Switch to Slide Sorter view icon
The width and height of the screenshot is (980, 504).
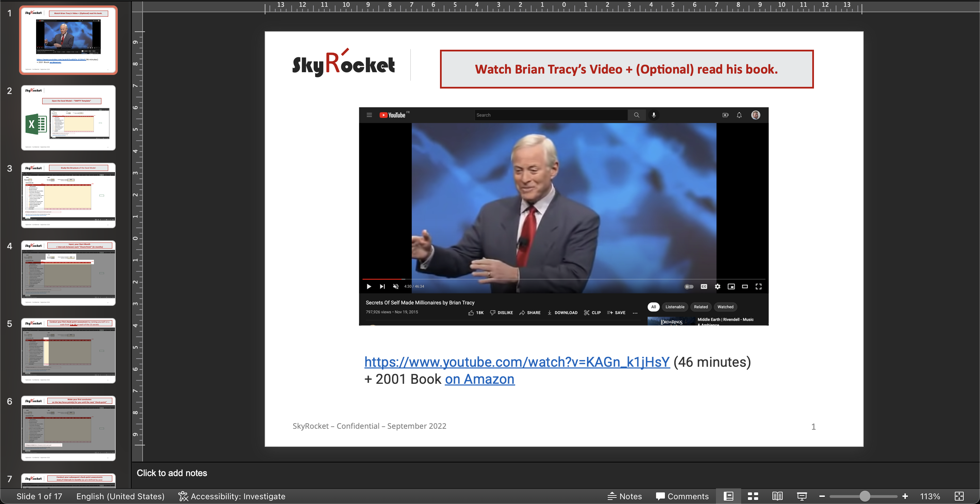[x=753, y=496]
